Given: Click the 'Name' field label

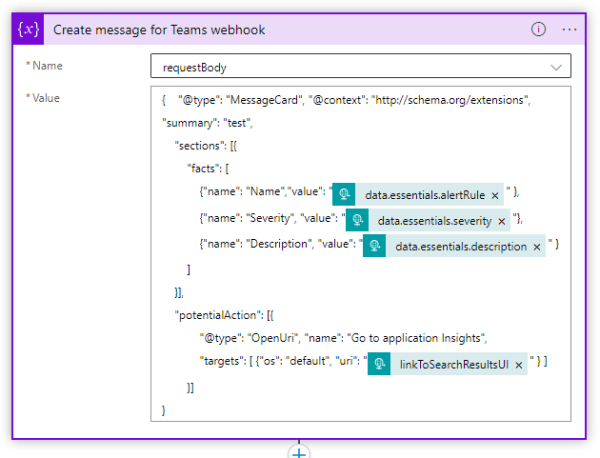Looking at the screenshot, I should tap(47, 66).
